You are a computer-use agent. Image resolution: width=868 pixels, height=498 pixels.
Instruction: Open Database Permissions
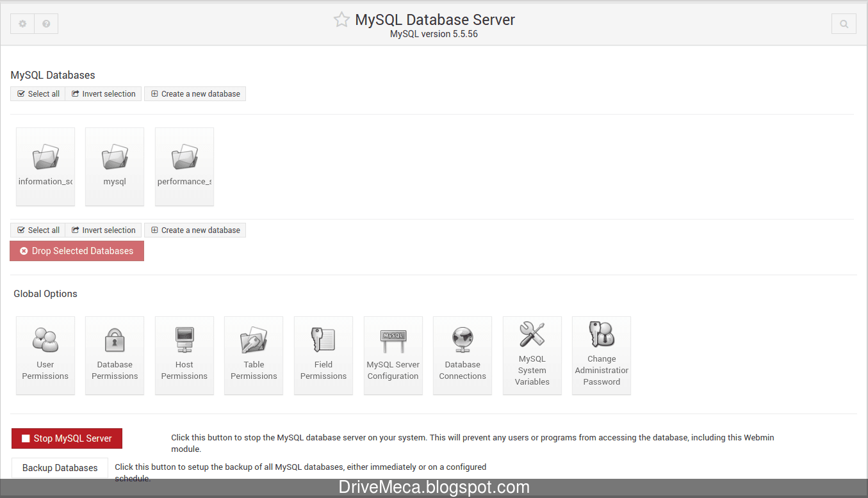114,355
